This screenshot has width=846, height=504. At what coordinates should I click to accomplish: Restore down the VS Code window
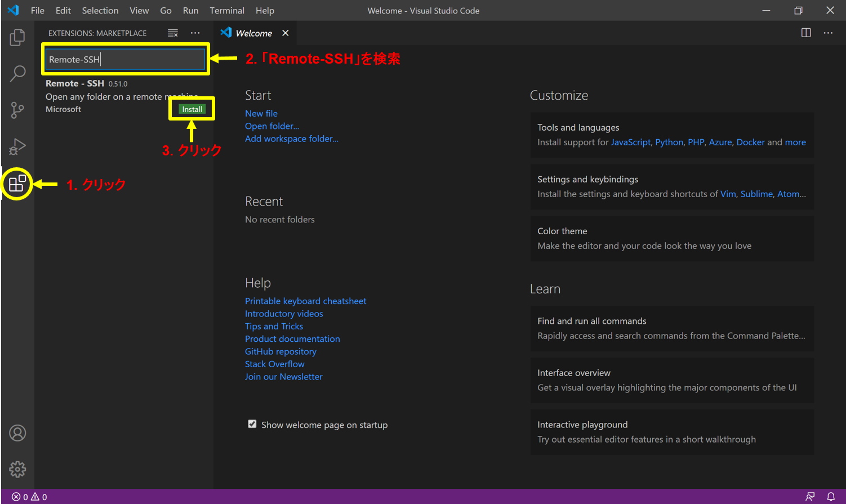pyautogui.click(x=798, y=10)
